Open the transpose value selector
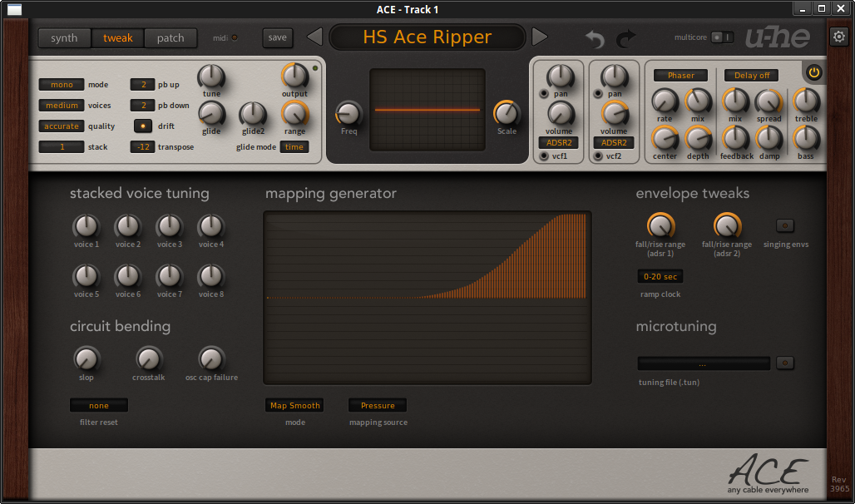This screenshot has height=504, width=855. click(143, 146)
